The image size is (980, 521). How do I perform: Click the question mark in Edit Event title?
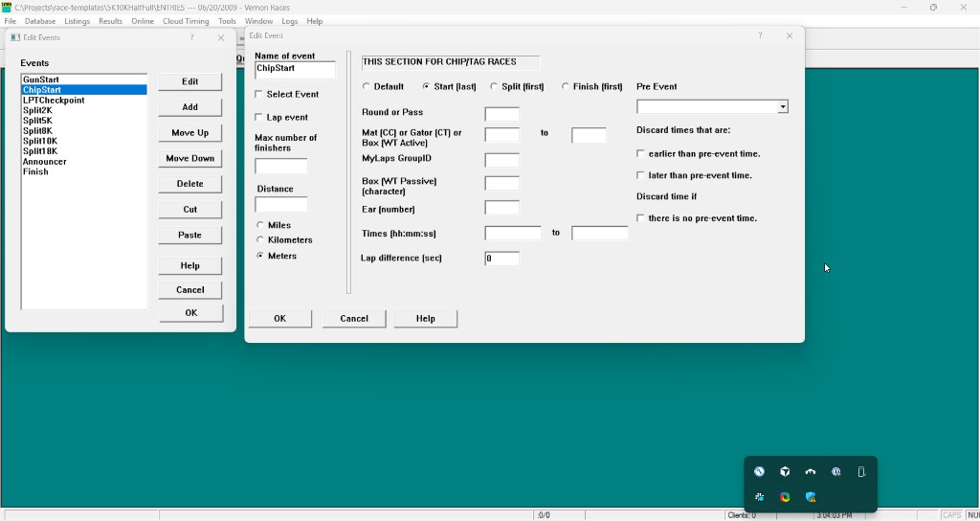coord(760,35)
